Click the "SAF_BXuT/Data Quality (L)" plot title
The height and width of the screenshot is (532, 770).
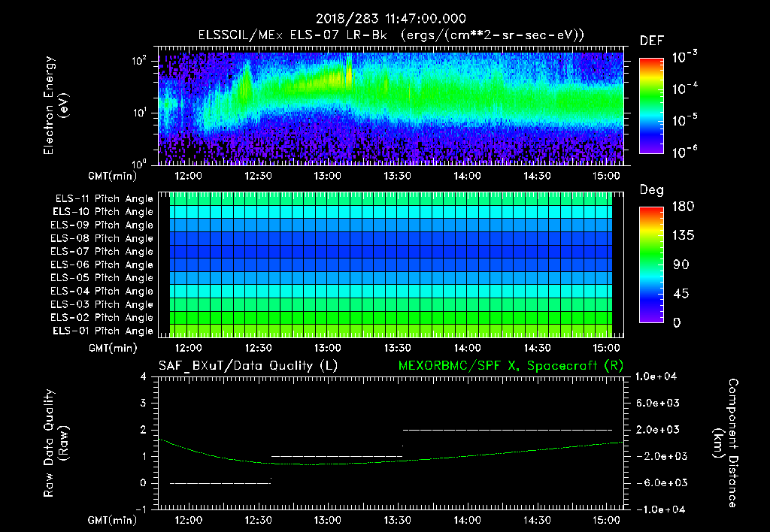click(x=248, y=366)
